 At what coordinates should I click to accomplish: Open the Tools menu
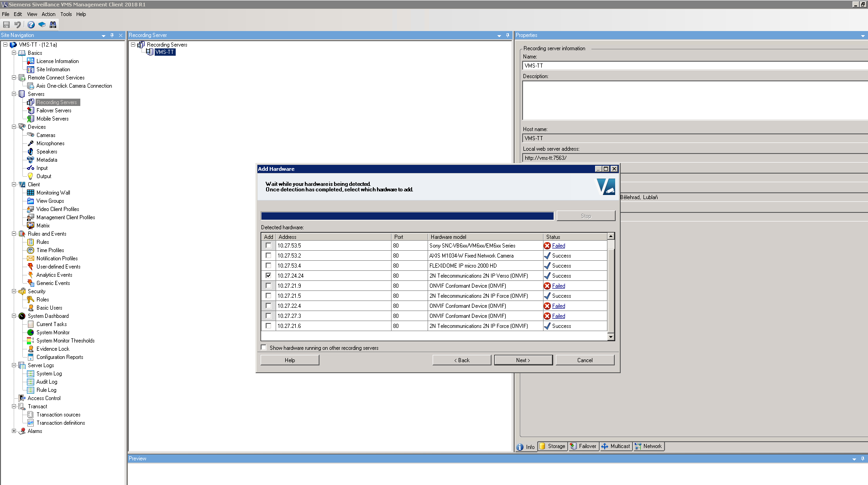point(66,14)
